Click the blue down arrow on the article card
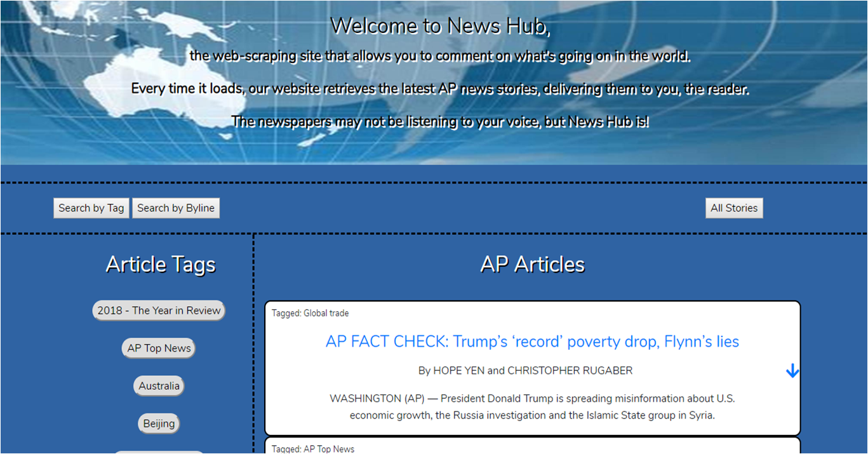 pyautogui.click(x=792, y=371)
